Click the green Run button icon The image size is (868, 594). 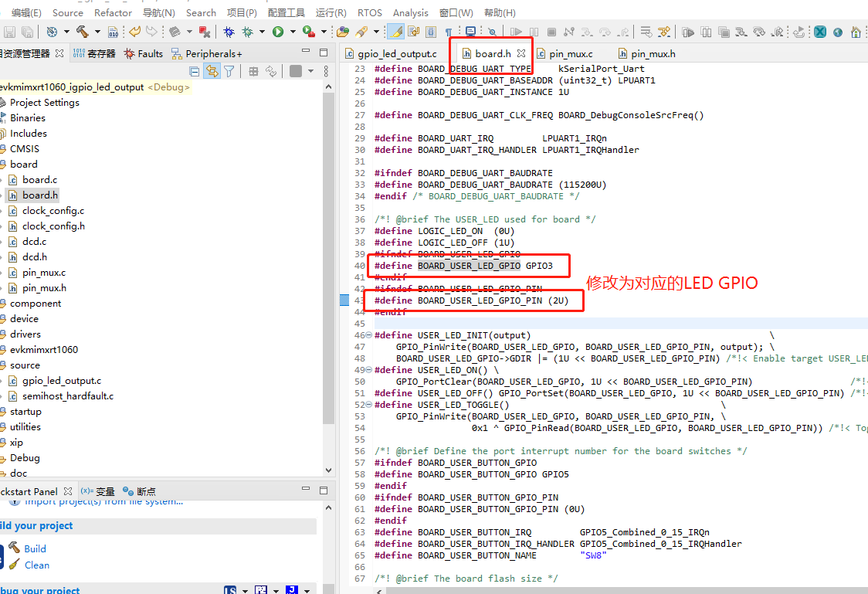pos(278,32)
